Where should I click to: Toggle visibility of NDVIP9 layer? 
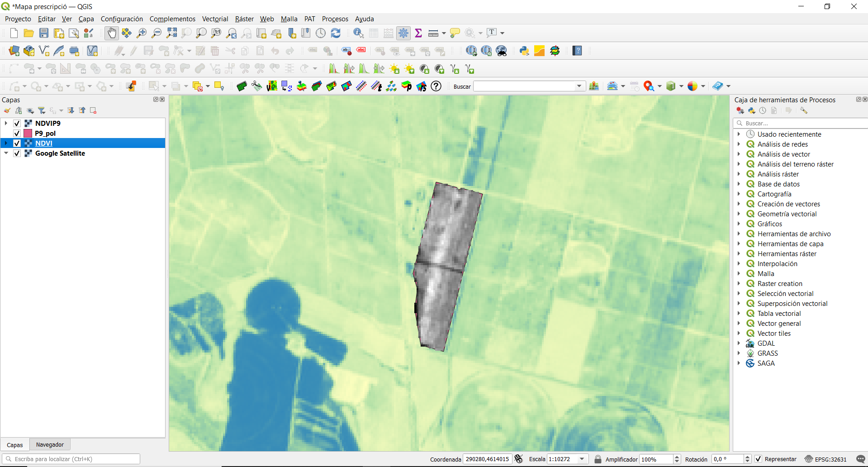coord(17,123)
